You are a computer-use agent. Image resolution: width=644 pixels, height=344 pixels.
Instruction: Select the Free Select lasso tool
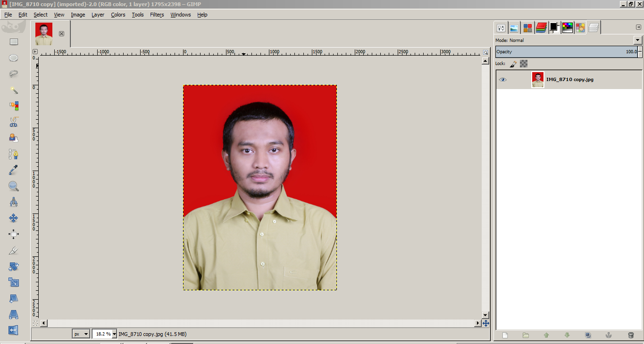[x=14, y=74]
